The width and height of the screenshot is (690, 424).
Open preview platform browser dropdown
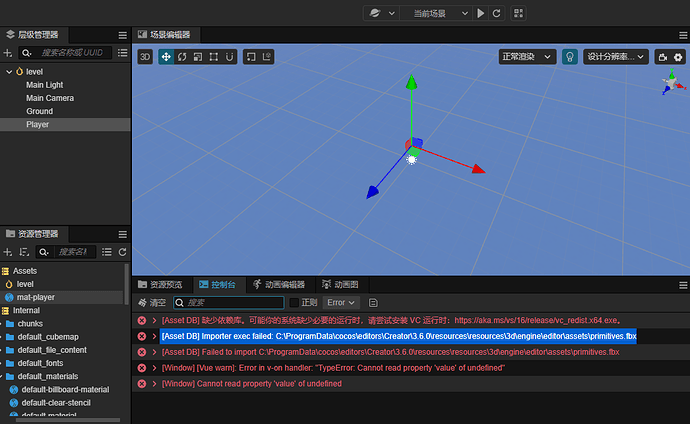tap(382, 13)
